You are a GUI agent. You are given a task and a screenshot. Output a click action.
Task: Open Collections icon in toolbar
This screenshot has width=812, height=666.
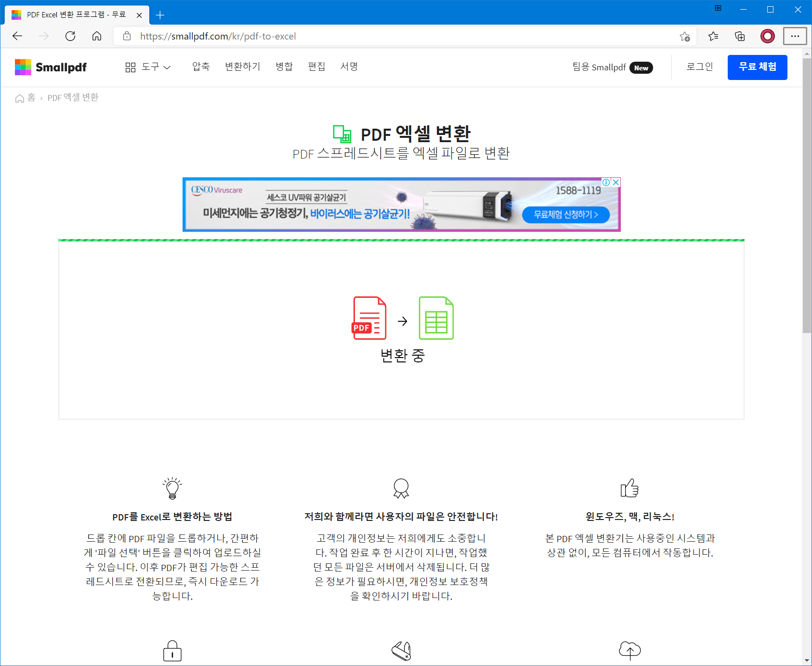tap(740, 36)
